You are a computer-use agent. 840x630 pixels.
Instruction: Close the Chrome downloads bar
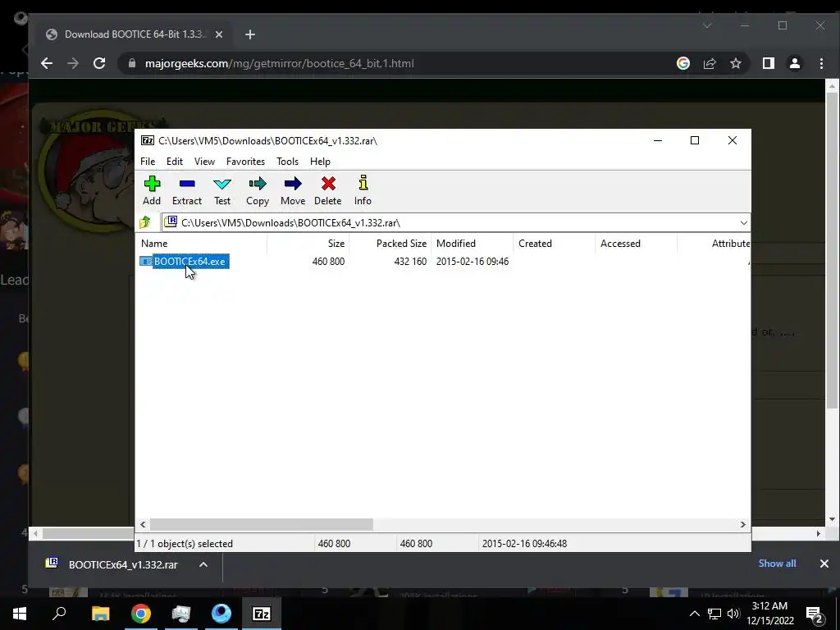pos(824,564)
